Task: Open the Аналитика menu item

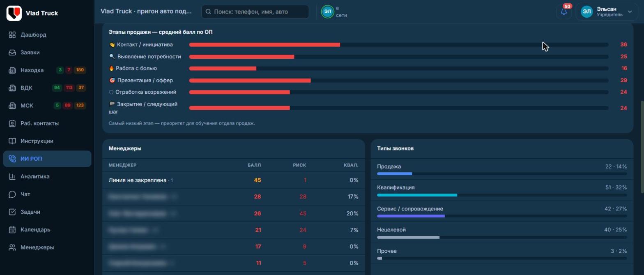Action: pyautogui.click(x=47, y=176)
